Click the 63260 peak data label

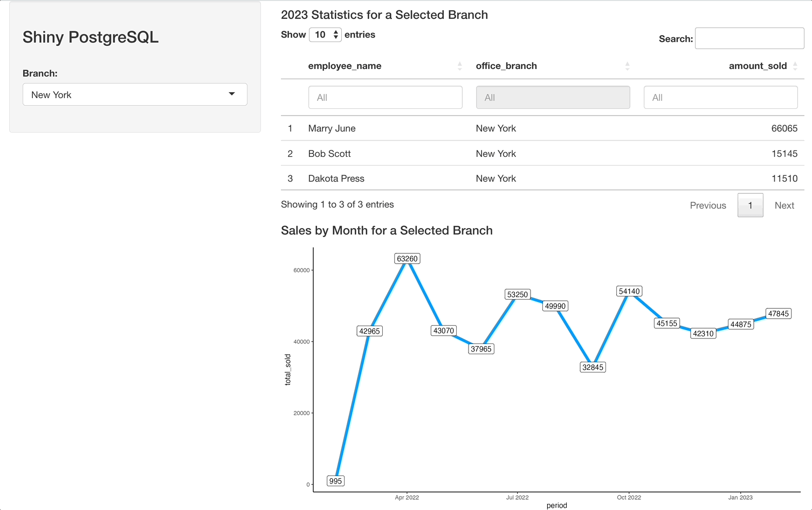[x=407, y=259]
